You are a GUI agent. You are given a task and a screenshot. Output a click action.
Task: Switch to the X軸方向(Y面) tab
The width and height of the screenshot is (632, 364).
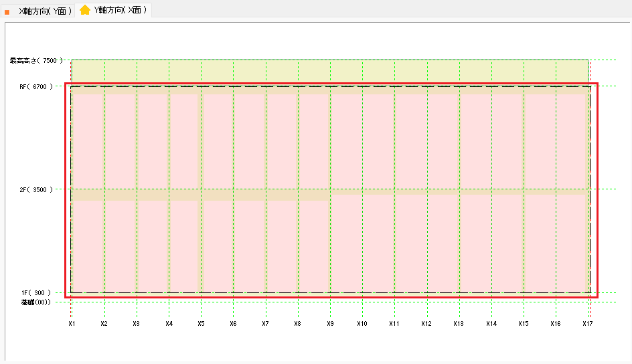point(45,11)
